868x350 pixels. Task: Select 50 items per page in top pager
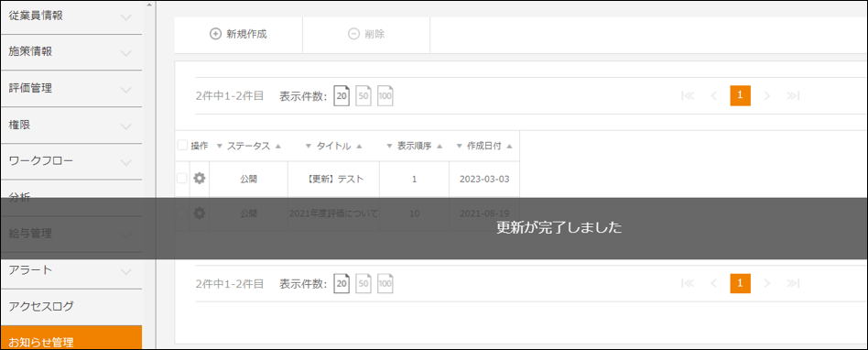pos(363,96)
